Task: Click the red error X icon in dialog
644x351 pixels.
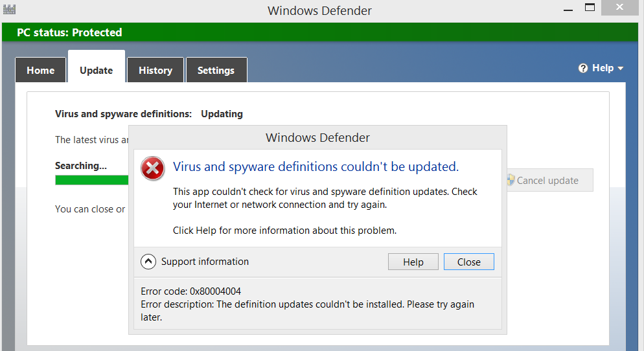Action: 153,168
